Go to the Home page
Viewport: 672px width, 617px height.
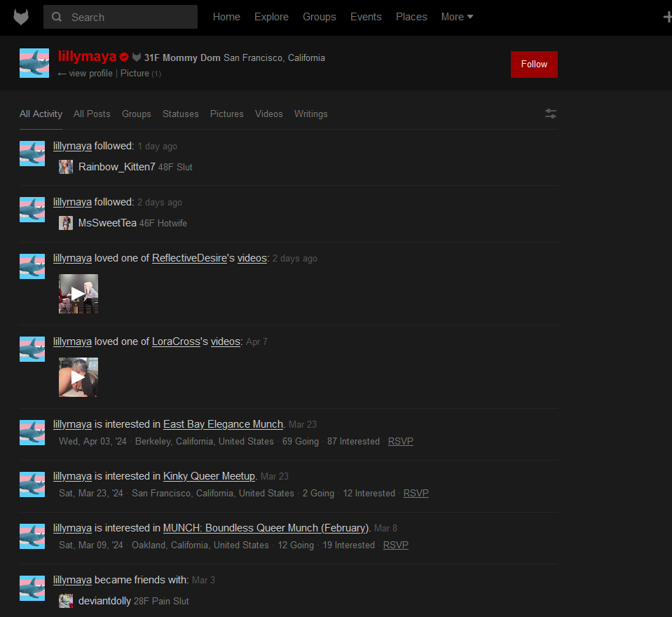226,17
